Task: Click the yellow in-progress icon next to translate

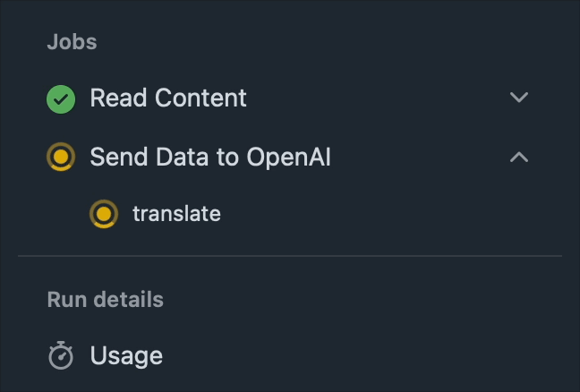Action: tap(104, 214)
